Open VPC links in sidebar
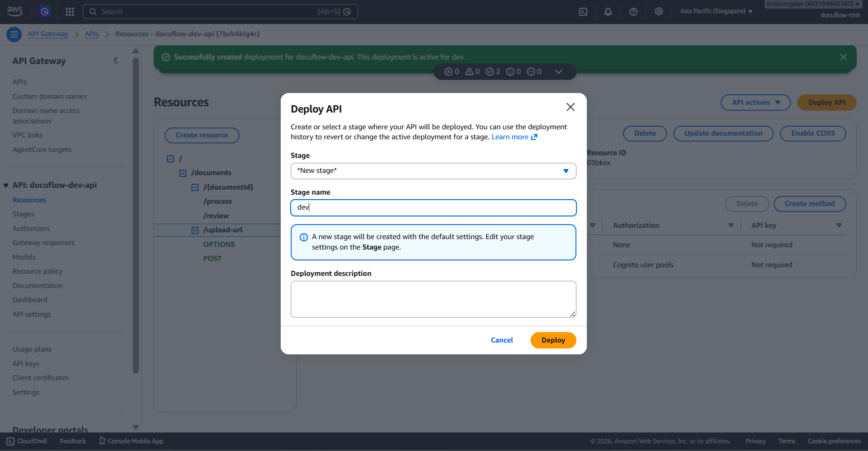This screenshot has width=868, height=451. click(28, 135)
